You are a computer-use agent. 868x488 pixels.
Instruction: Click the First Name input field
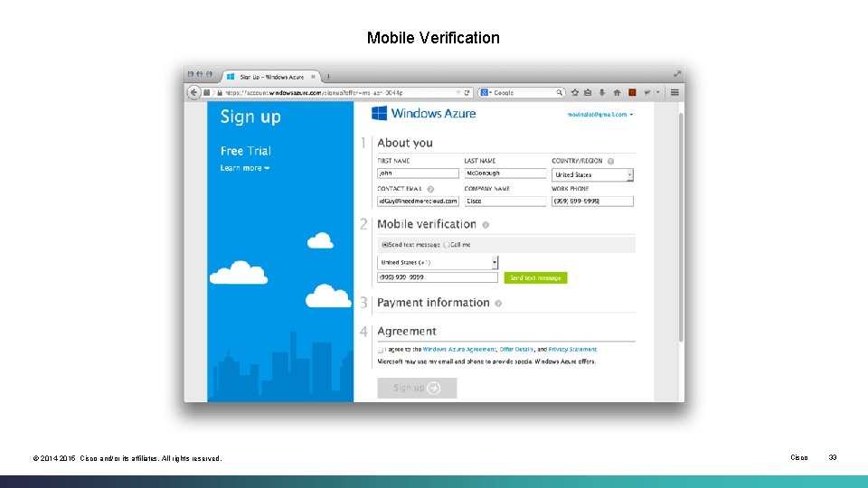tap(418, 174)
